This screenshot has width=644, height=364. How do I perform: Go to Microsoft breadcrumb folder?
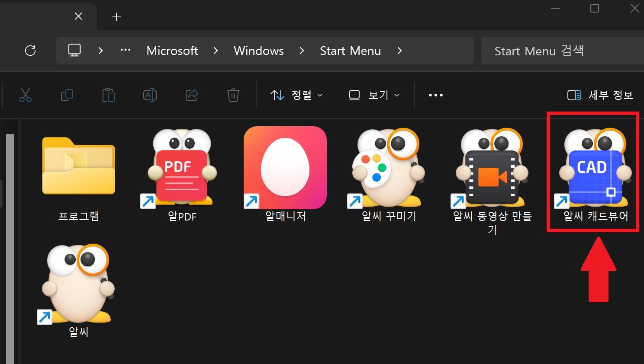pos(172,51)
